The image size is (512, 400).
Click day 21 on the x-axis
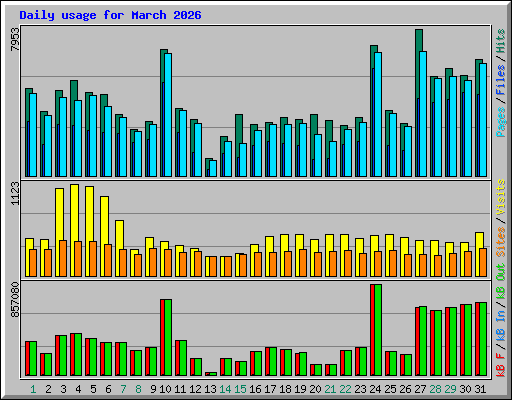click(330, 389)
